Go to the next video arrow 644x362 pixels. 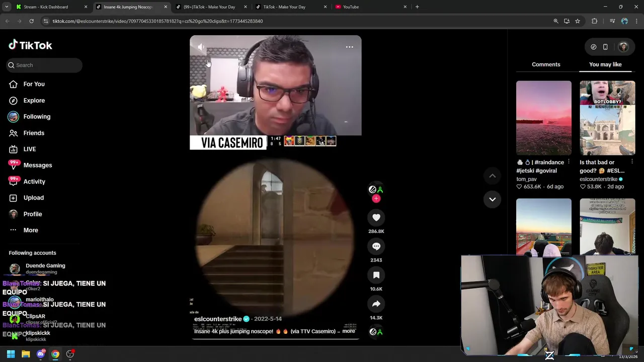[492, 199]
